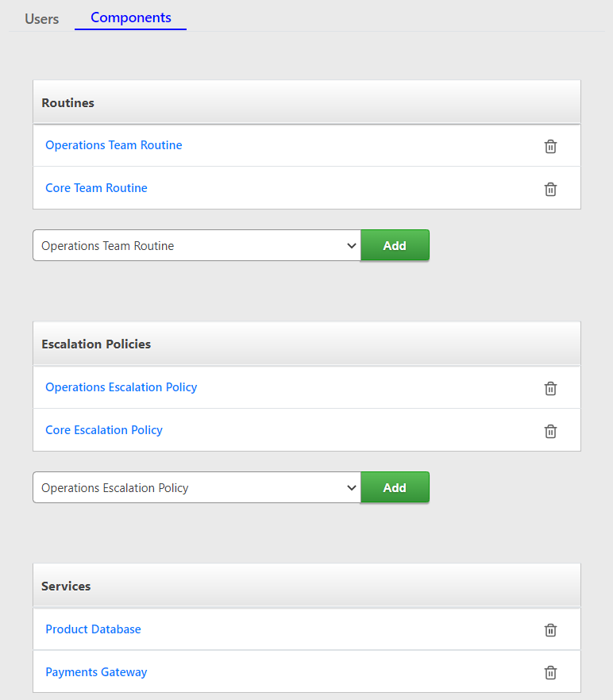Click the Routines section header

point(307,102)
